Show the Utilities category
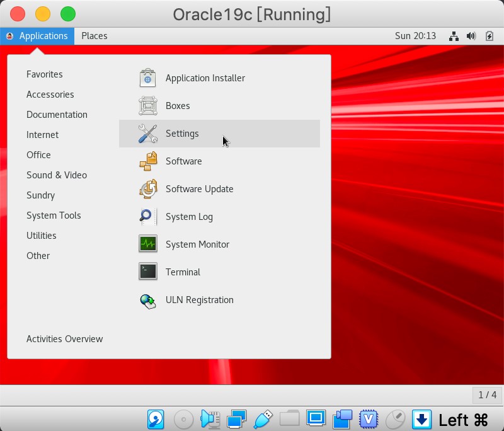Screen dimensions: 504x431 pyautogui.click(x=42, y=236)
